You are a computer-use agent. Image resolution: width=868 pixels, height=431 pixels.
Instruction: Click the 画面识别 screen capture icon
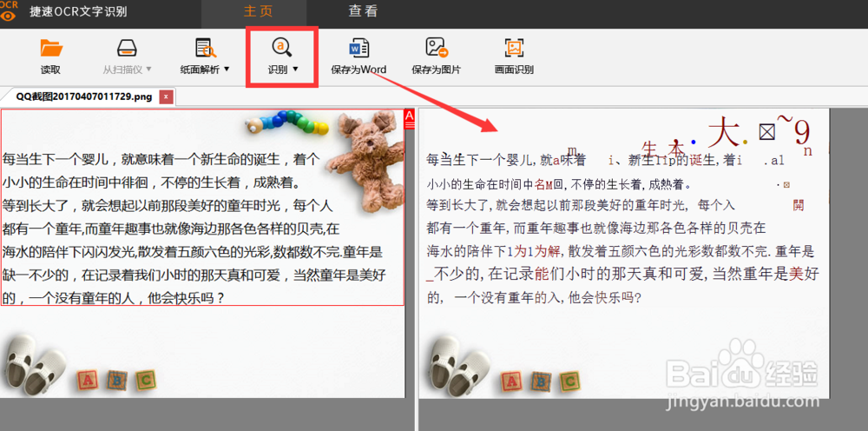tap(514, 48)
